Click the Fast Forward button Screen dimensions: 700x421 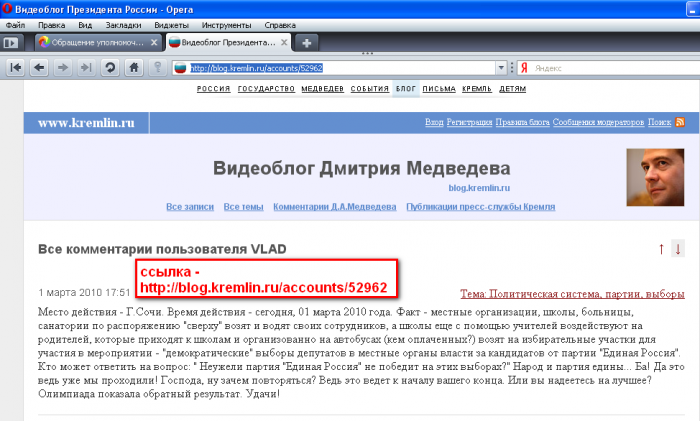coord(86,68)
